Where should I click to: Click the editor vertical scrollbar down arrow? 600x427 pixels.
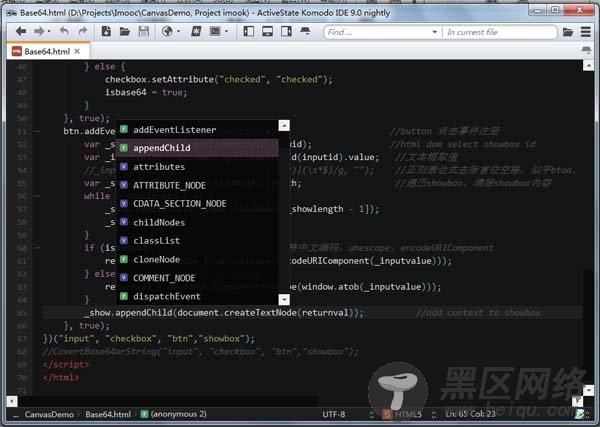tap(588, 390)
